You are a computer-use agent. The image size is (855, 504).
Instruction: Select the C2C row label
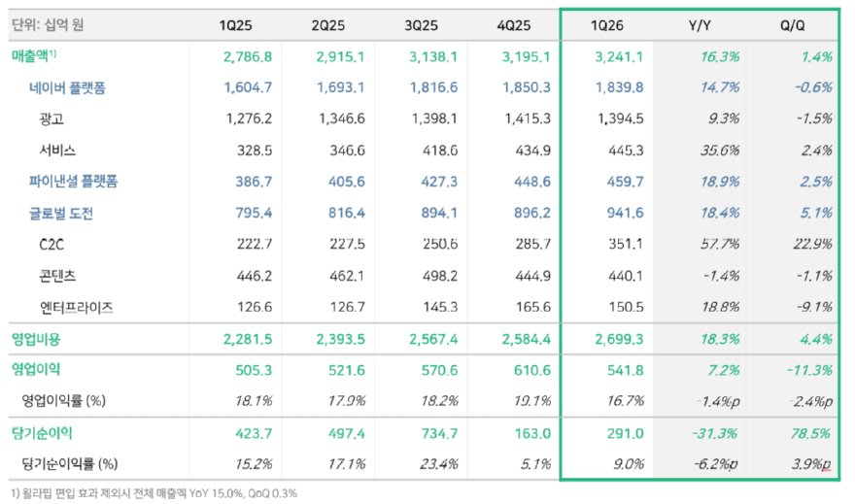tap(51, 244)
